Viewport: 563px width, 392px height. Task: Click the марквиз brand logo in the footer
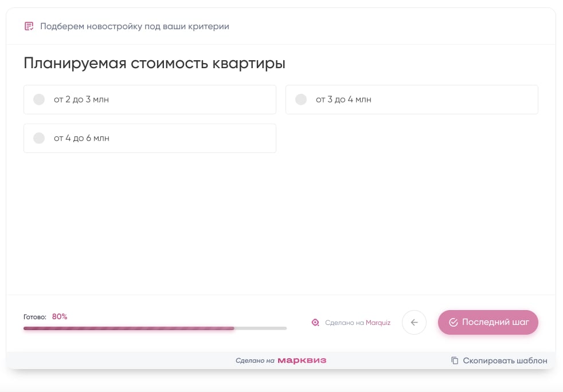click(302, 360)
